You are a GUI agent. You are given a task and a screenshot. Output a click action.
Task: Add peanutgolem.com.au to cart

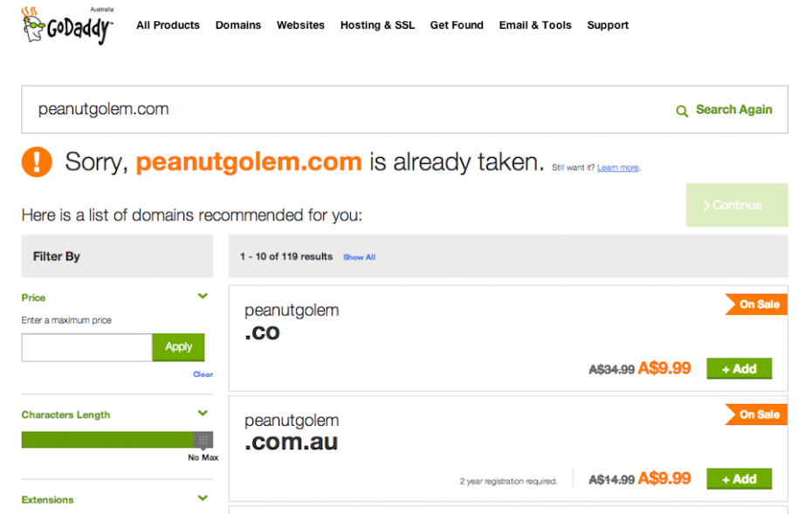[739, 479]
